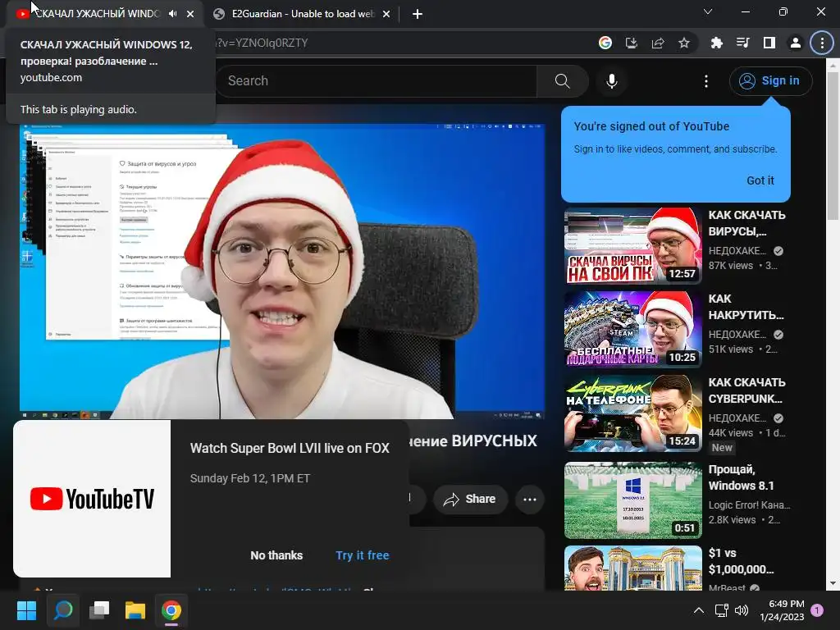This screenshot has height=630, width=840.
Task: Search with voice using the microphone icon
Action: 612,81
